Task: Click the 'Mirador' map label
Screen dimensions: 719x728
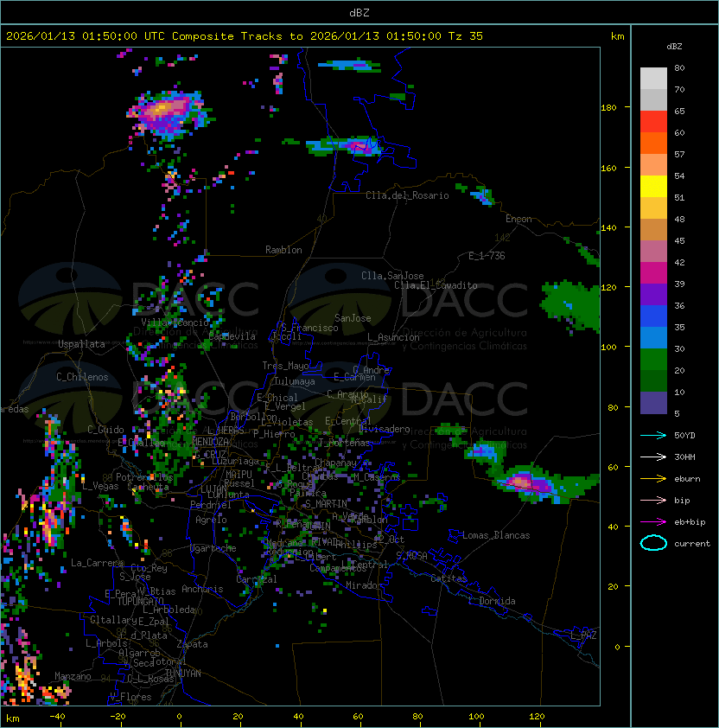Action: tap(364, 585)
